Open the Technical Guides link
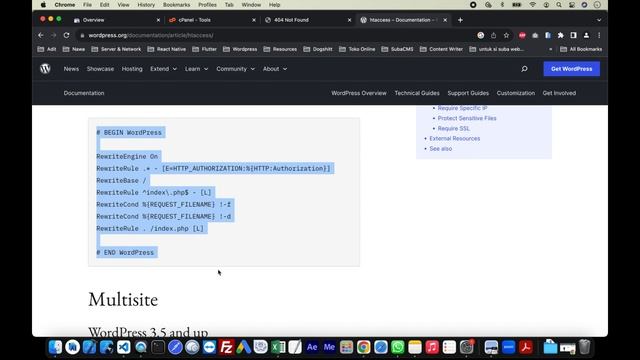The height and width of the screenshot is (360, 640). (417, 93)
